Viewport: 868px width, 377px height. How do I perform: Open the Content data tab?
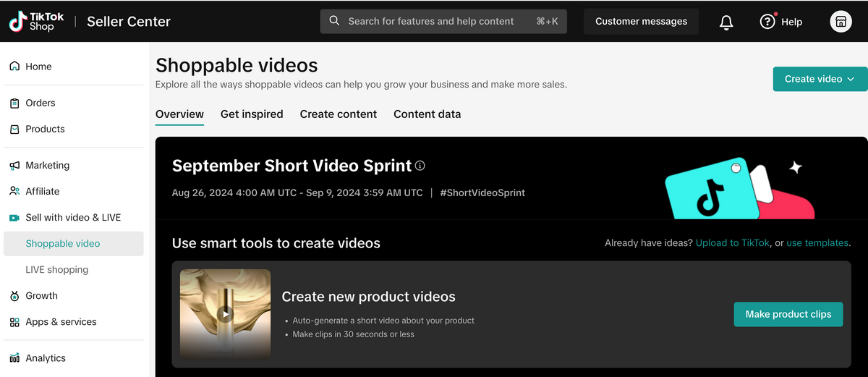[x=427, y=114]
